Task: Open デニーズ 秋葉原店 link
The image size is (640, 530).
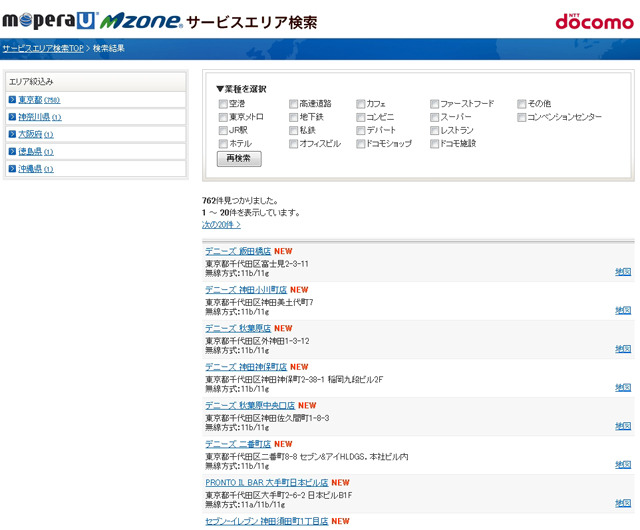Action: [238, 328]
